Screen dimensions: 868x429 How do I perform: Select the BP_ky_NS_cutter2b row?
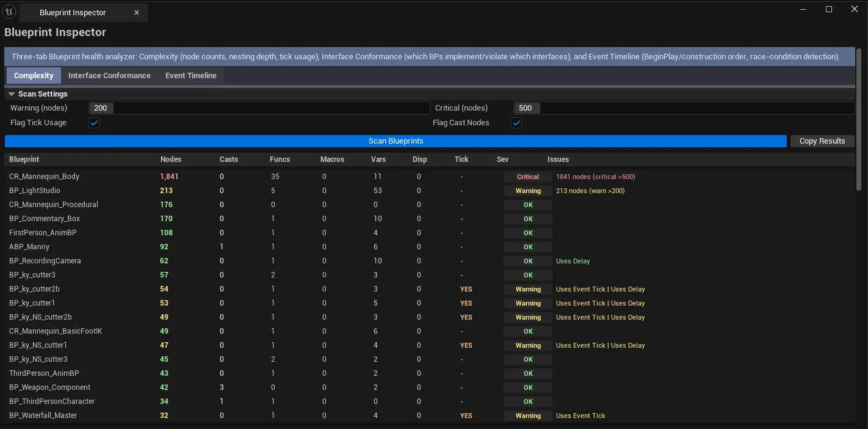(430, 317)
